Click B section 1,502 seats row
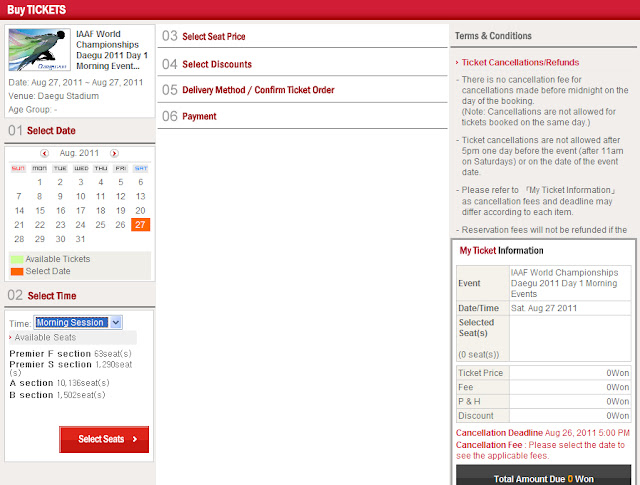The image size is (640, 485). (x=58, y=395)
